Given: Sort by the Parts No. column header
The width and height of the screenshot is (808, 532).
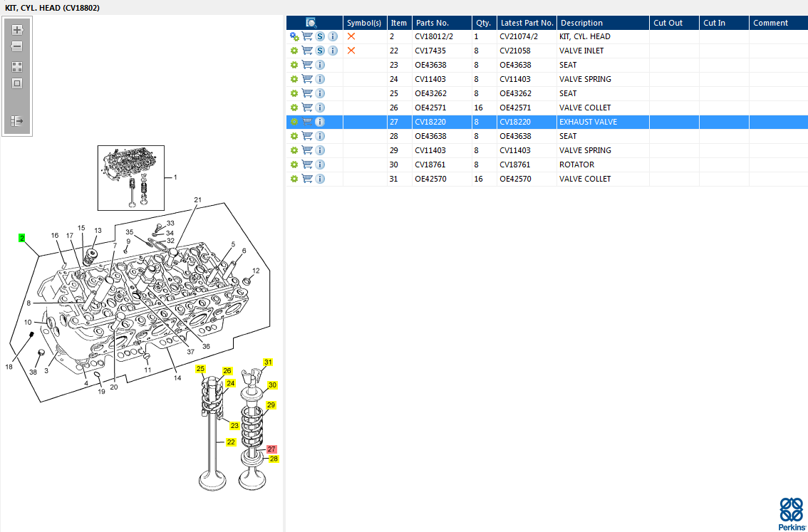Looking at the screenshot, I should click(432, 23).
